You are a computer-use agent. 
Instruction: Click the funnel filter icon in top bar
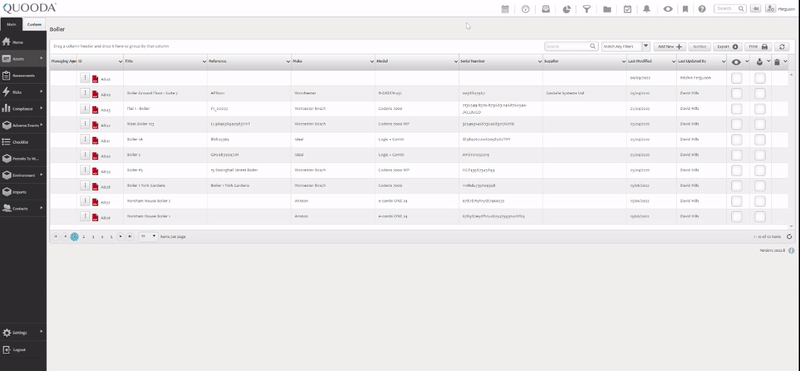(587, 9)
